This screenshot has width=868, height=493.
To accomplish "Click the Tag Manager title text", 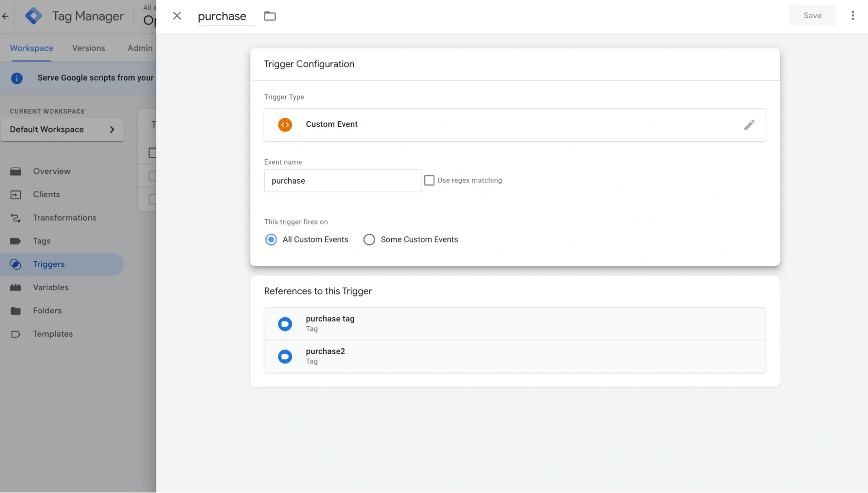I will (x=88, y=16).
